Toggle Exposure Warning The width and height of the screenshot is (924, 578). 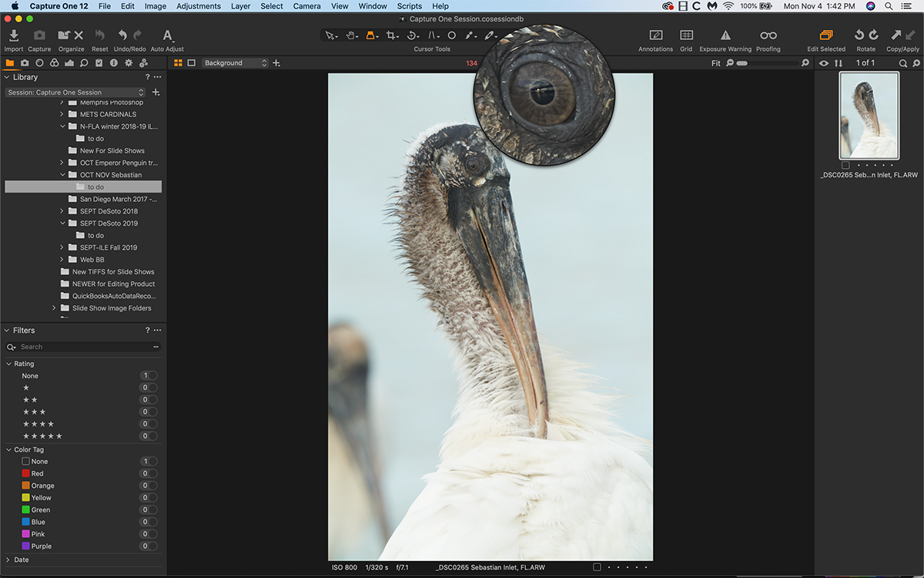[725, 35]
